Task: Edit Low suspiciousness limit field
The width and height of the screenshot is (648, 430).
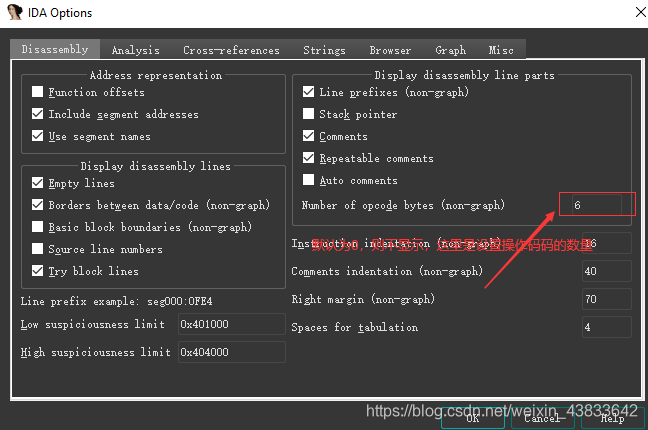Action: pyautogui.click(x=232, y=324)
